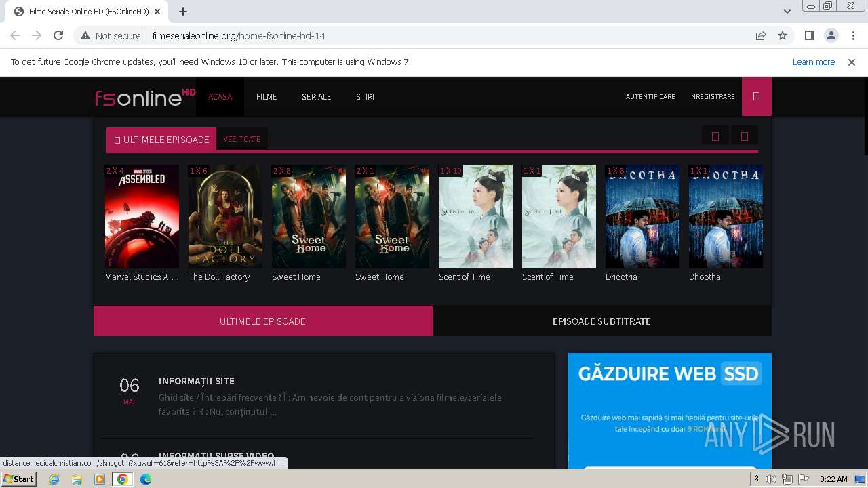The height and width of the screenshot is (488, 868).
Task: Expand the tab search chevron
Action: [x=787, y=12]
